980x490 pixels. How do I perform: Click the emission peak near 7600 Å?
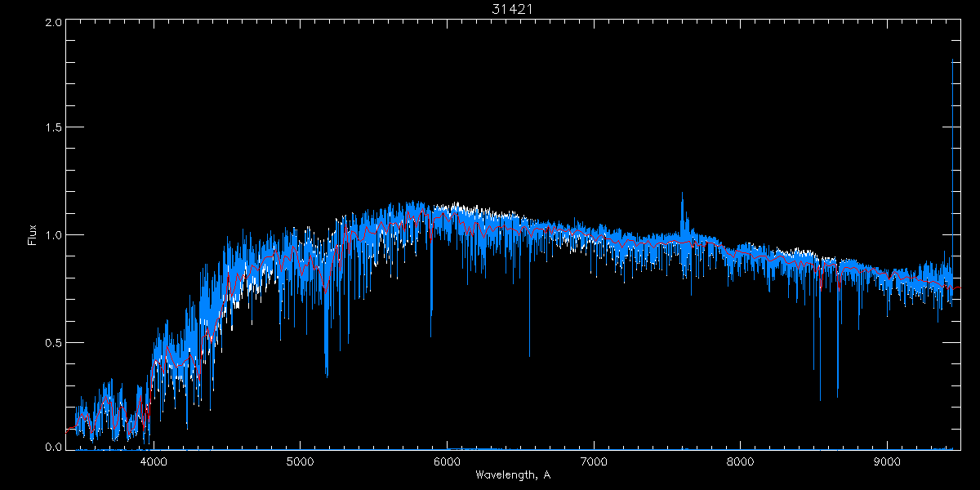tap(682, 196)
